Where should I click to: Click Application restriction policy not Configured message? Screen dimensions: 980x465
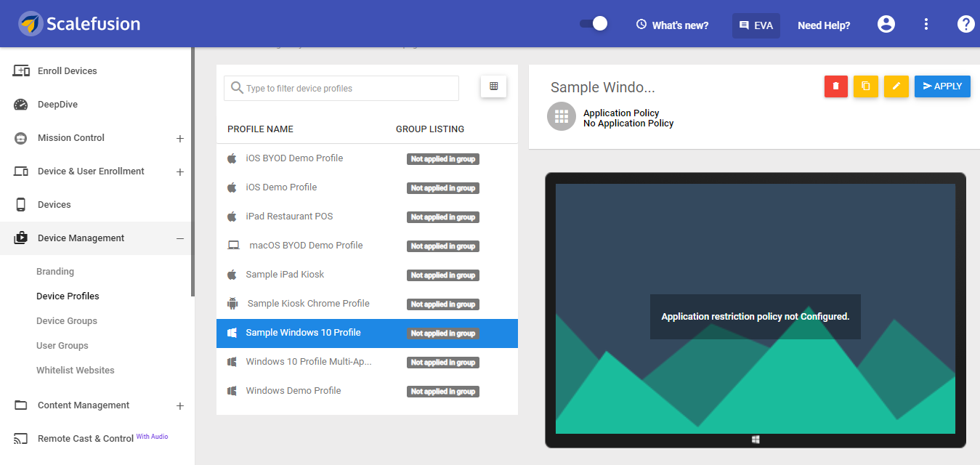coord(756,317)
